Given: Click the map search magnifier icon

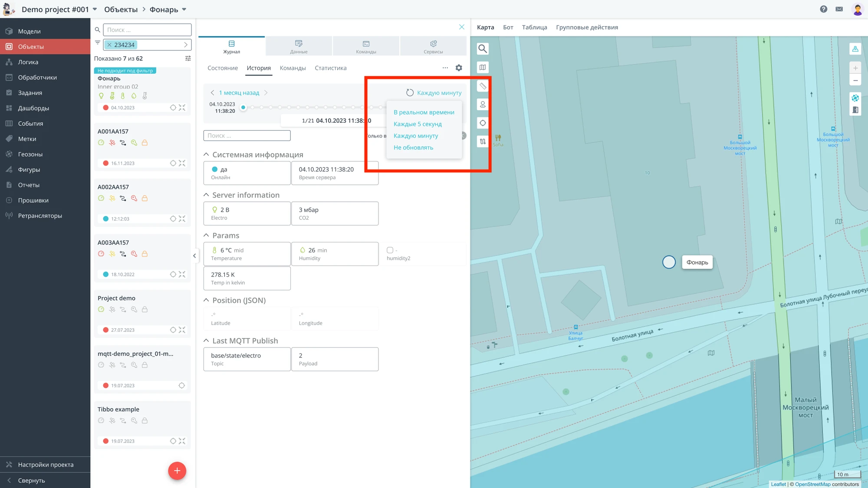Looking at the screenshot, I should [x=483, y=49].
